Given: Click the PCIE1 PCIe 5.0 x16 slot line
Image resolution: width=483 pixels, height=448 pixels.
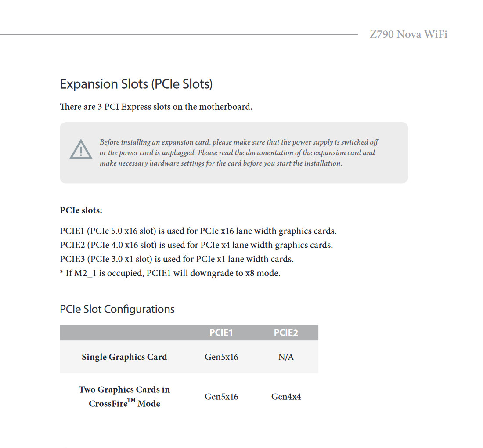Looking at the screenshot, I should [x=198, y=231].
